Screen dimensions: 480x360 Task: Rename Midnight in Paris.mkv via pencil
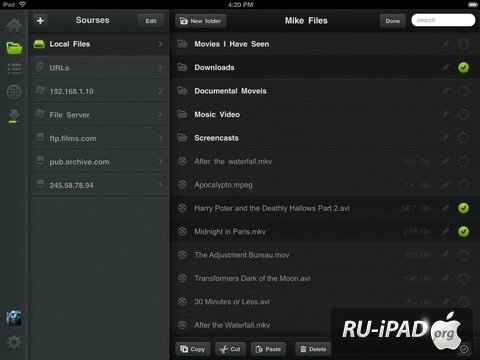pos(446,231)
